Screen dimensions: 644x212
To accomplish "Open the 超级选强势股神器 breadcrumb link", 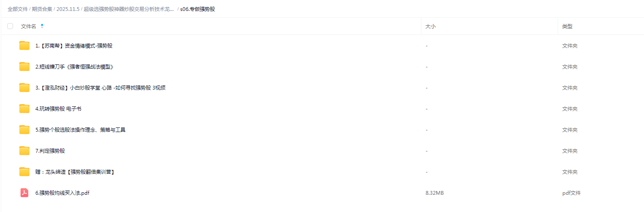I will click(x=128, y=9).
